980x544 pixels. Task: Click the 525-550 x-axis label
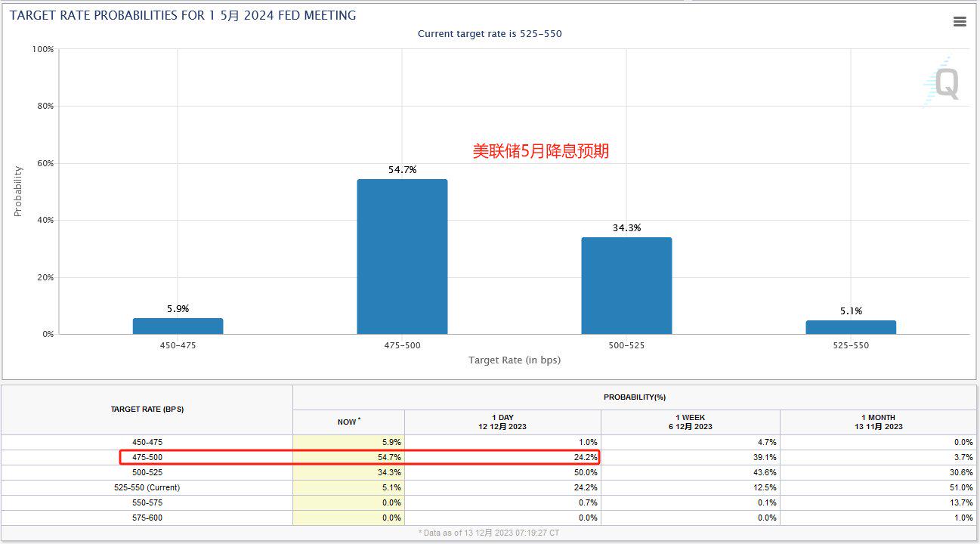(x=851, y=345)
